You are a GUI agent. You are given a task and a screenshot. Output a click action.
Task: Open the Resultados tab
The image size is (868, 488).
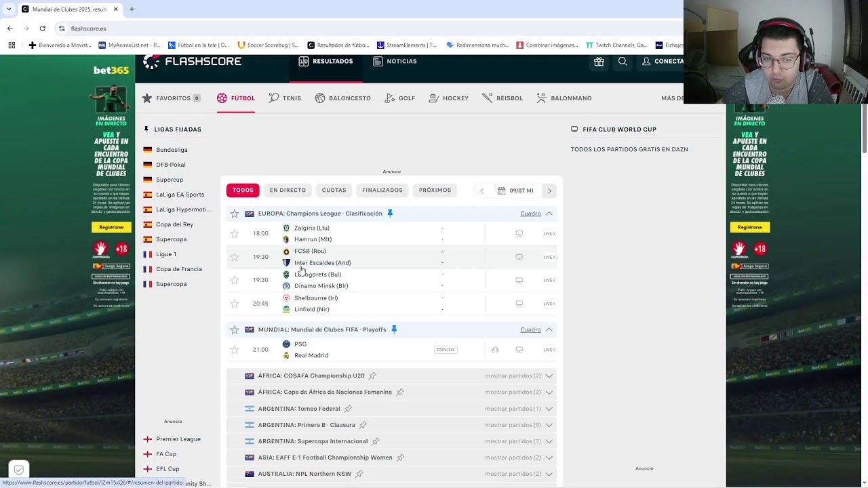[x=326, y=62]
